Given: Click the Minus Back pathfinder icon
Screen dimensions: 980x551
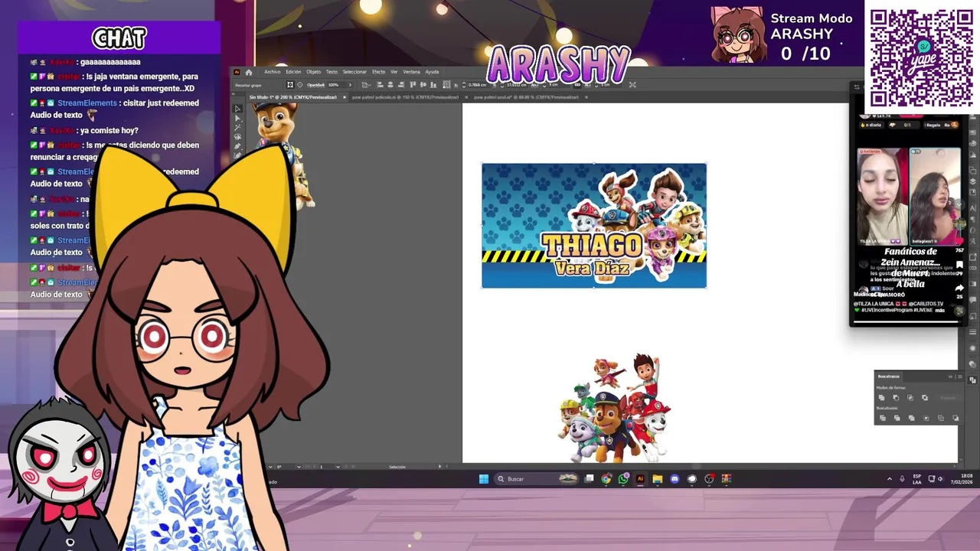Looking at the screenshot, I should click(955, 418).
